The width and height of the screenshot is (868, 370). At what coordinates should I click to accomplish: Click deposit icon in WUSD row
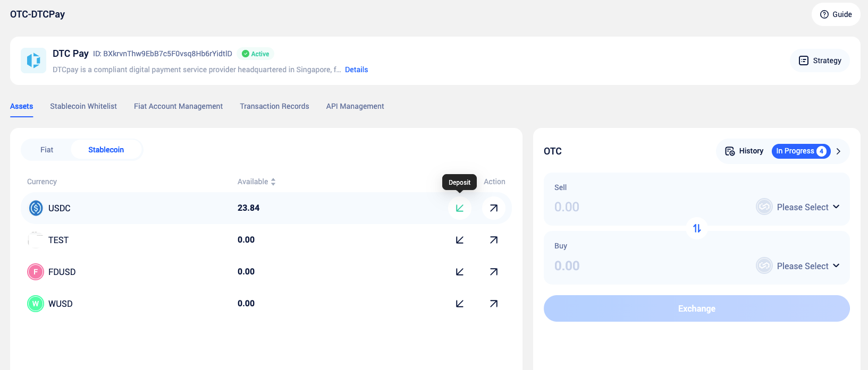tap(460, 304)
